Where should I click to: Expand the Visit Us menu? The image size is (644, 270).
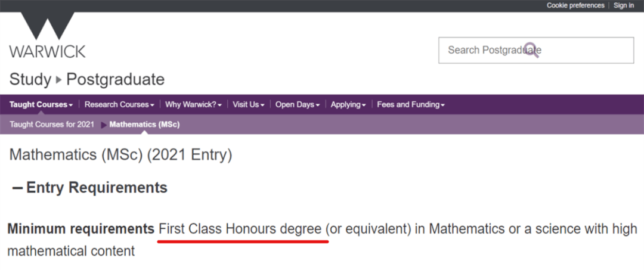click(249, 105)
